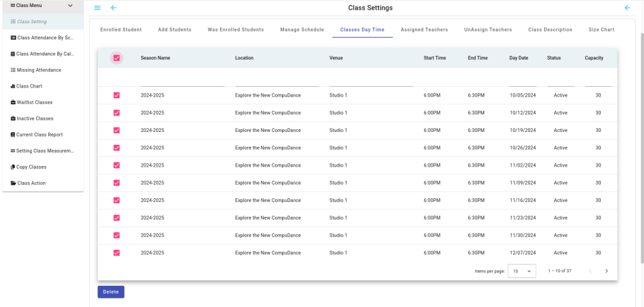Sort by End Time column header

(478, 58)
